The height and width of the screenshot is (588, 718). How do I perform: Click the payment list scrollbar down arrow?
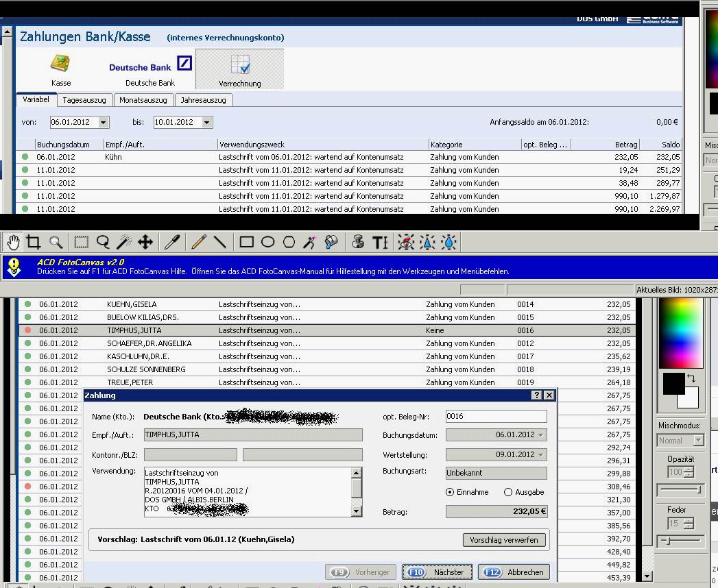point(647,576)
